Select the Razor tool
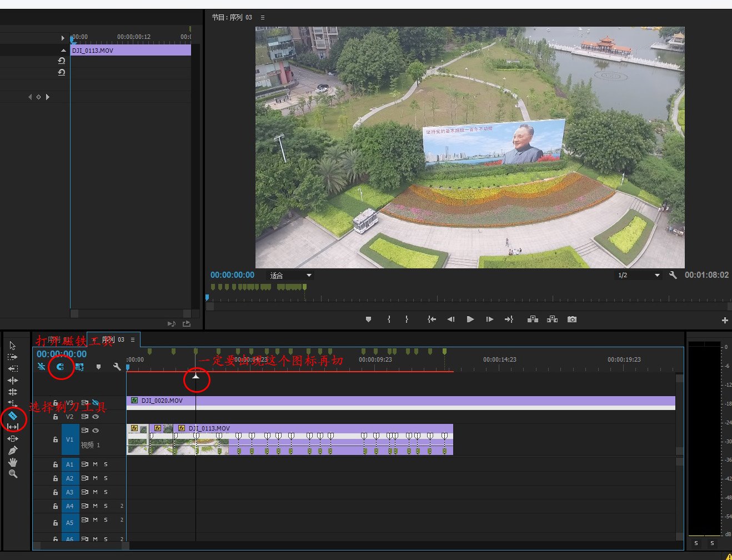The width and height of the screenshot is (732, 560). click(13, 416)
